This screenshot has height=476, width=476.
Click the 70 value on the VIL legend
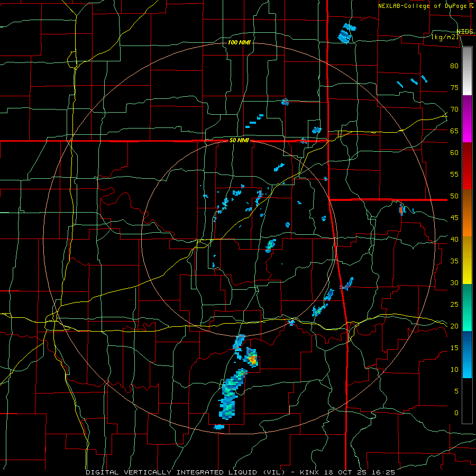tap(454, 109)
